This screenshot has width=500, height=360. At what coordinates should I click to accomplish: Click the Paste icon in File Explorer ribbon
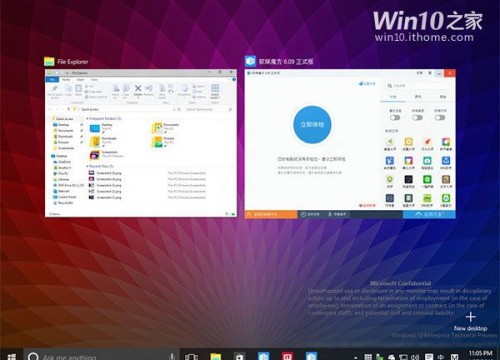(x=78, y=89)
